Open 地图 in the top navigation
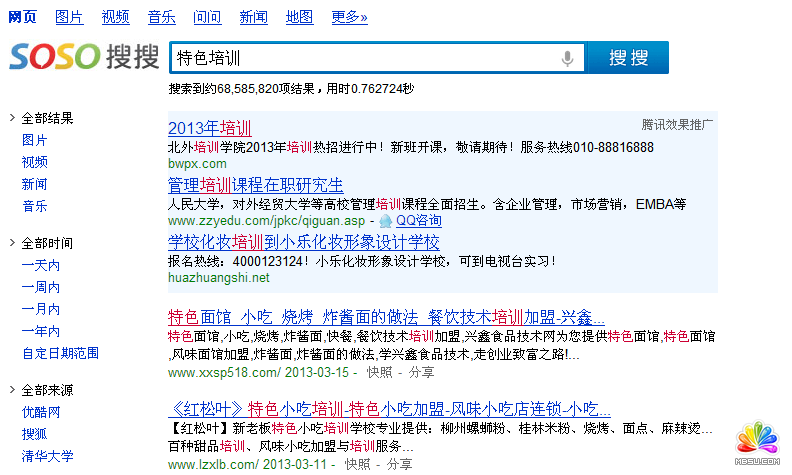 click(299, 17)
